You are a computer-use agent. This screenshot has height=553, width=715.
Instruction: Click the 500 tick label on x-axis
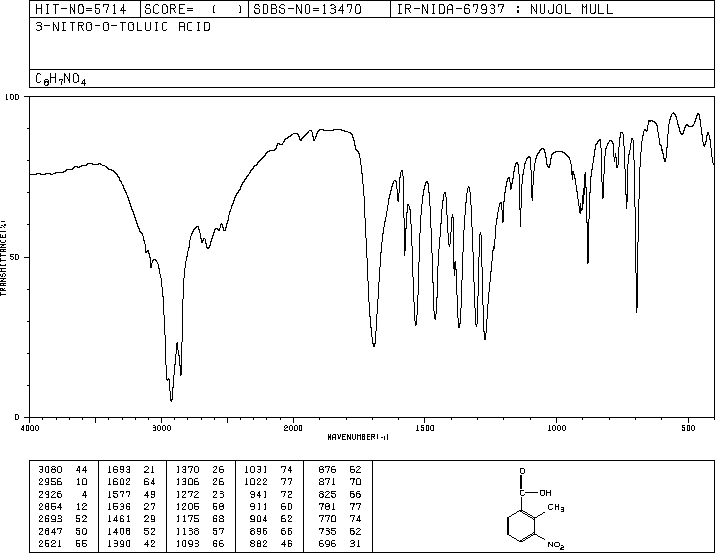688,428
